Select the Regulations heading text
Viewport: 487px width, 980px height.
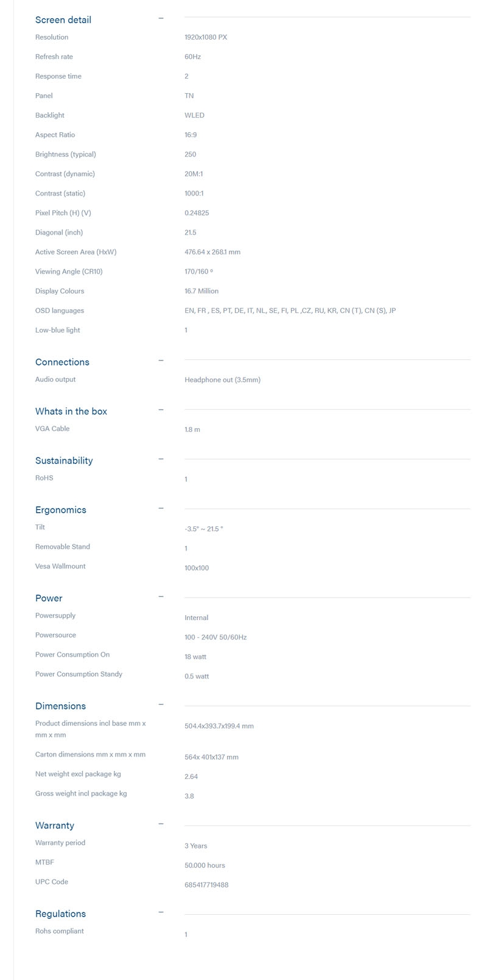tap(60, 914)
